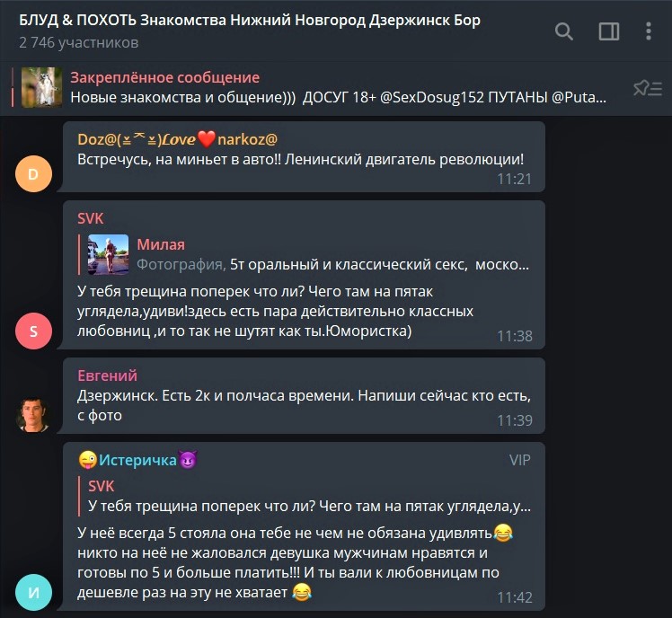Open the teal И user avatar
The image size is (672, 618).
coord(33,592)
